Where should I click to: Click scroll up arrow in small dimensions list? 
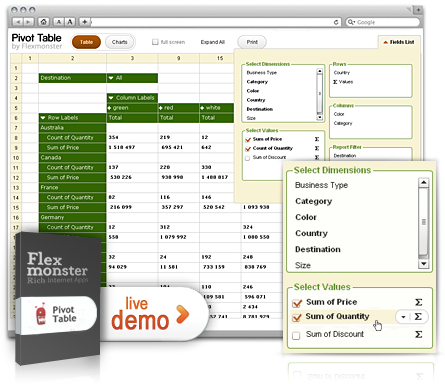[320, 71]
